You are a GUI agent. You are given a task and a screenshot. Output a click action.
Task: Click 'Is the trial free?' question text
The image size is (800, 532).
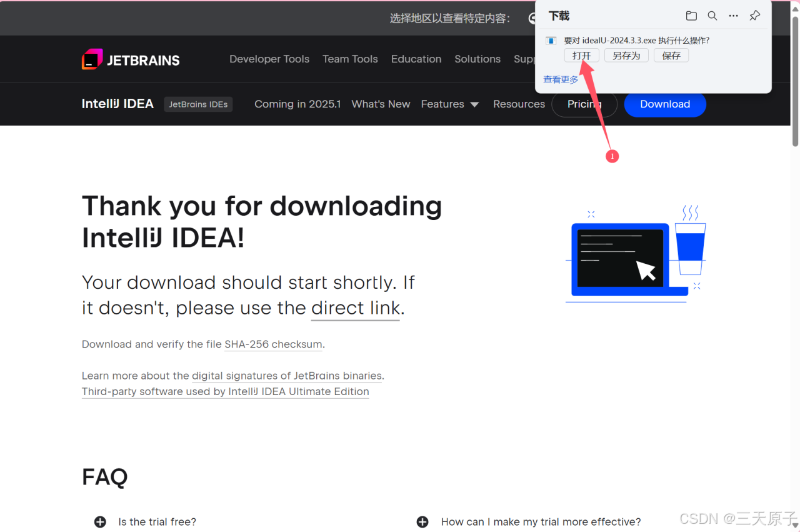157,522
